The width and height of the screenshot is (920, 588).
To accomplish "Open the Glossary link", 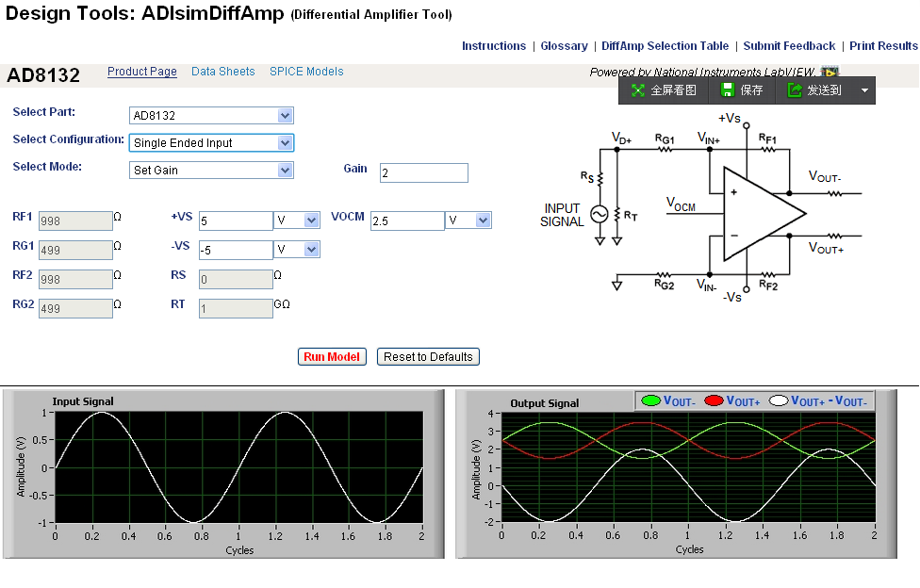I will tap(564, 46).
